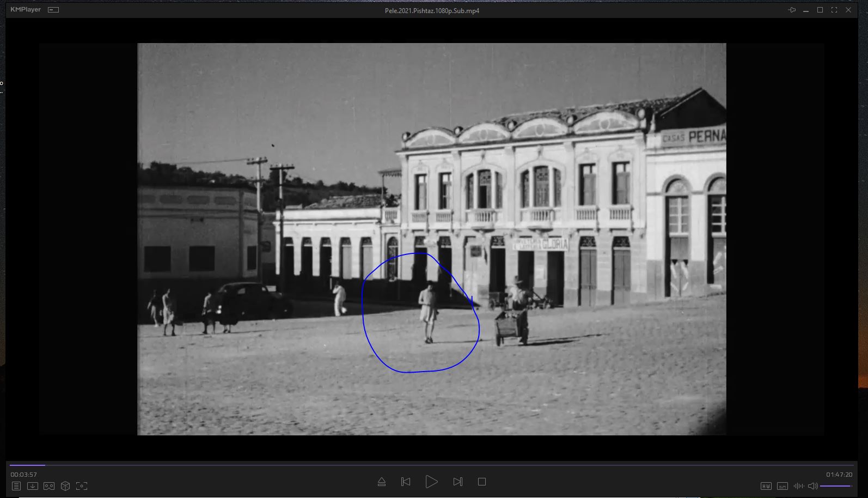
Task: Click the 3D cube icon
Action: (x=65, y=486)
